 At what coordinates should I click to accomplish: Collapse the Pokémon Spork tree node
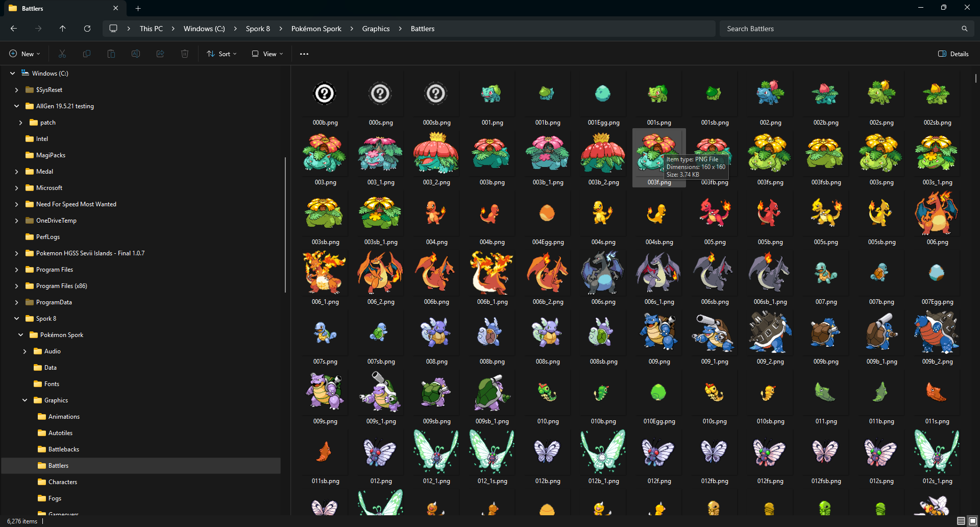pyautogui.click(x=20, y=335)
